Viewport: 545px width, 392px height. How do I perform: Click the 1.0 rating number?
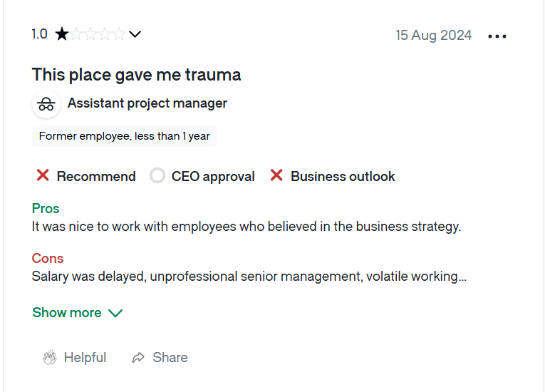pos(39,34)
